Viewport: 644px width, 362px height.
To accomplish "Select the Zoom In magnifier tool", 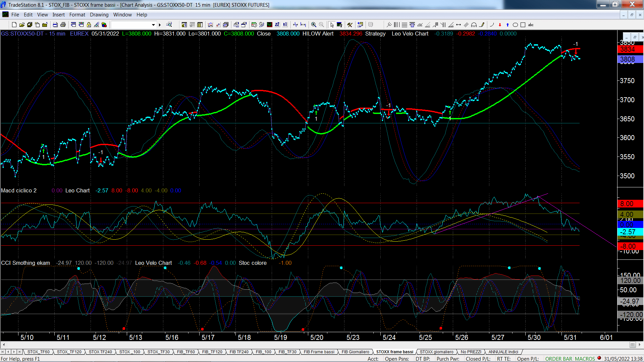I will tap(314, 25).
